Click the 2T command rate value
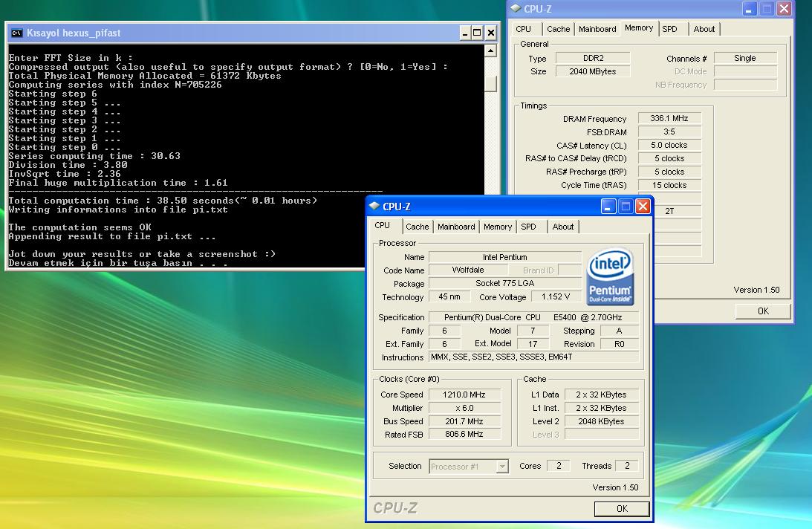812x529 pixels. (669, 211)
